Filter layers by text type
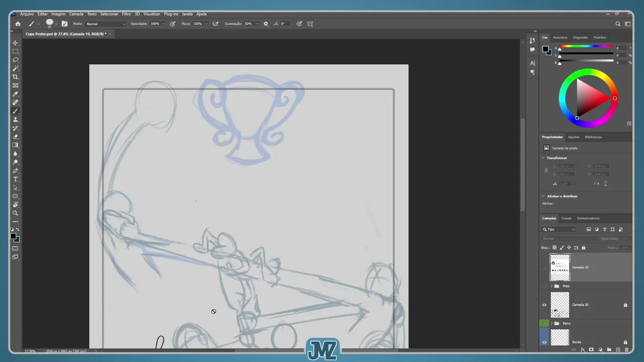This screenshot has width=644, height=362. tap(605, 229)
